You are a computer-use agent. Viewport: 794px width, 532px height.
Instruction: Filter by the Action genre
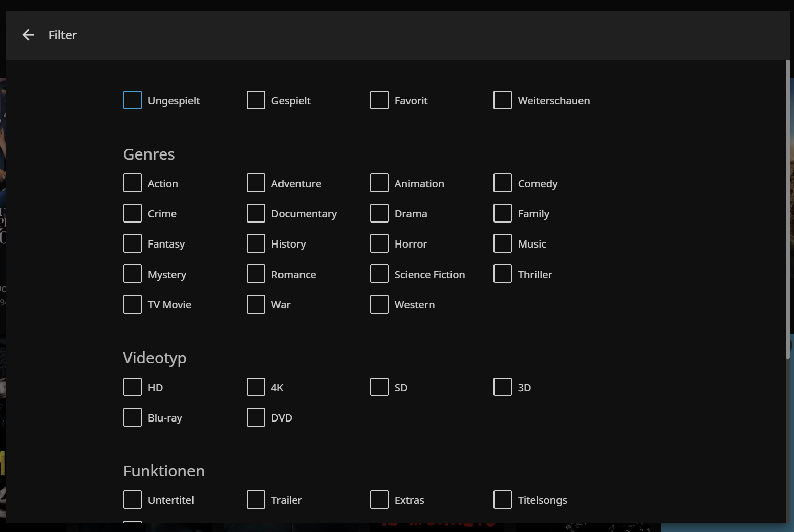point(133,183)
